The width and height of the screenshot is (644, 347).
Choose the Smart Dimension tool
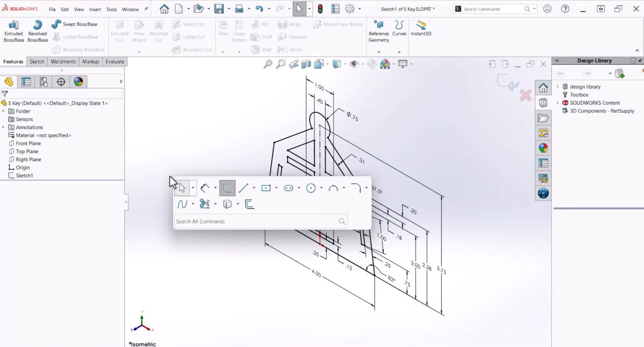click(x=205, y=188)
